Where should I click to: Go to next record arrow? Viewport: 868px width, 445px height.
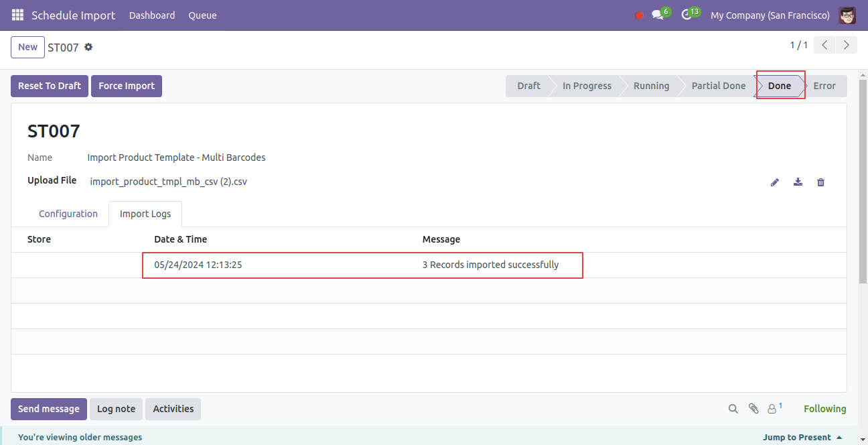click(847, 46)
